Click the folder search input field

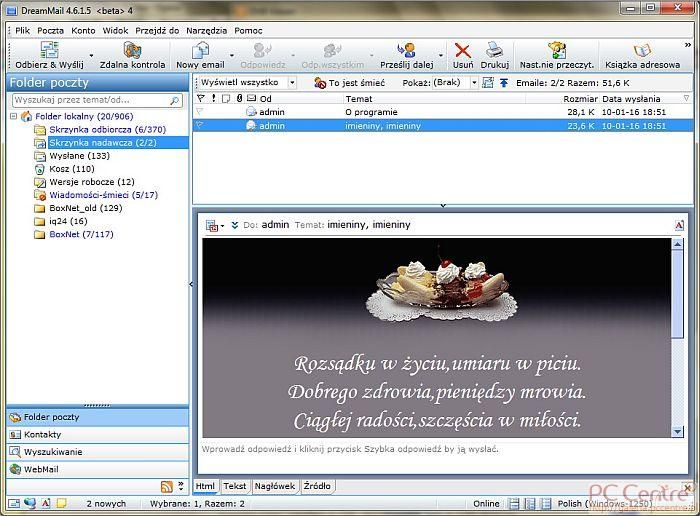(90, 101)
